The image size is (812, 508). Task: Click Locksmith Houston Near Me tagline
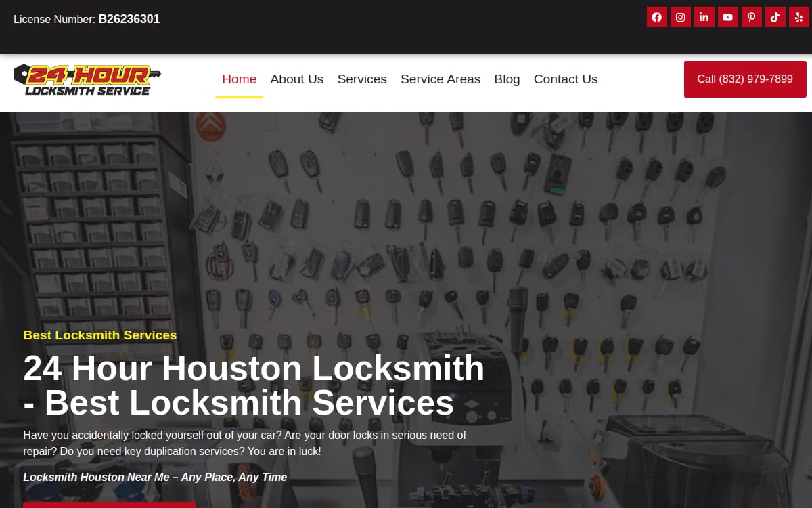pyautogui.click(x=155, y=478)
